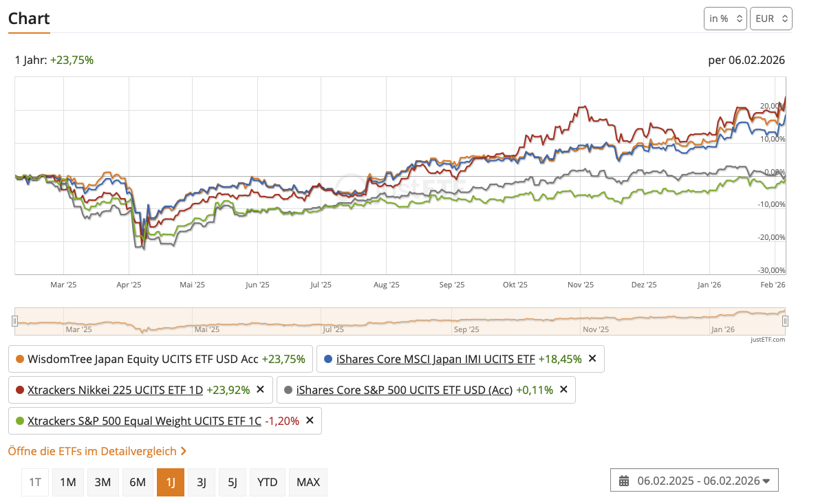The image size is (818, 504).
Task: Click the right handle of range navigator
Action: [785, 320]
